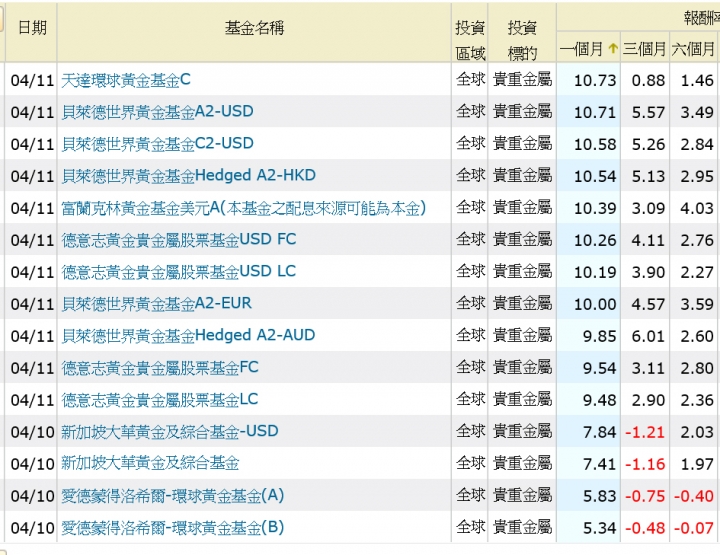Click the red -0.40 six-month value
The image size is (720, 555).
[x=694, y=497]
